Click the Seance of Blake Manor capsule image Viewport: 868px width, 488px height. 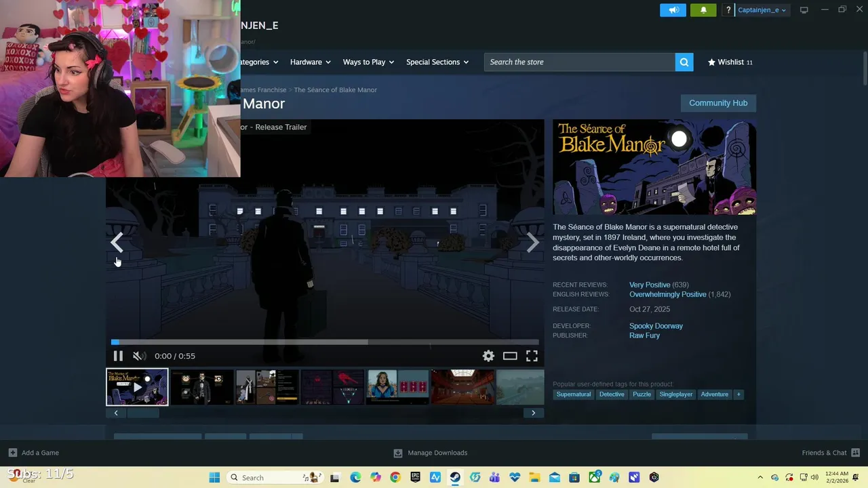click(x=654, y=167)
